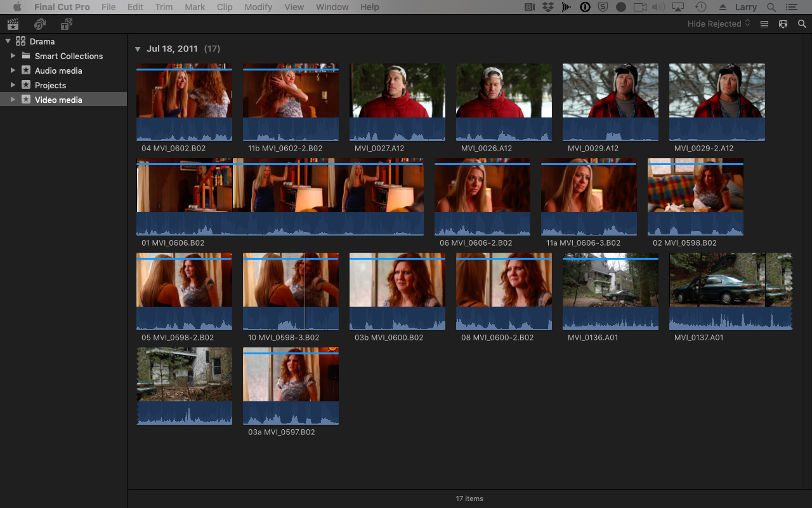
Task: Open the Larry user menu
Action: tap(746, 7)
